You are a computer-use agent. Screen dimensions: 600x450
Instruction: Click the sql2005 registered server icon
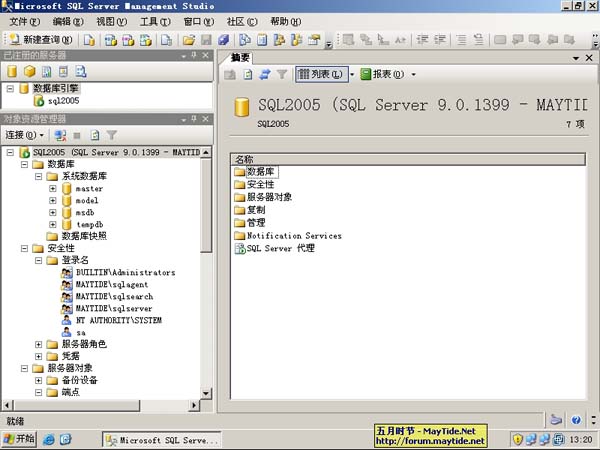point(38,101)
